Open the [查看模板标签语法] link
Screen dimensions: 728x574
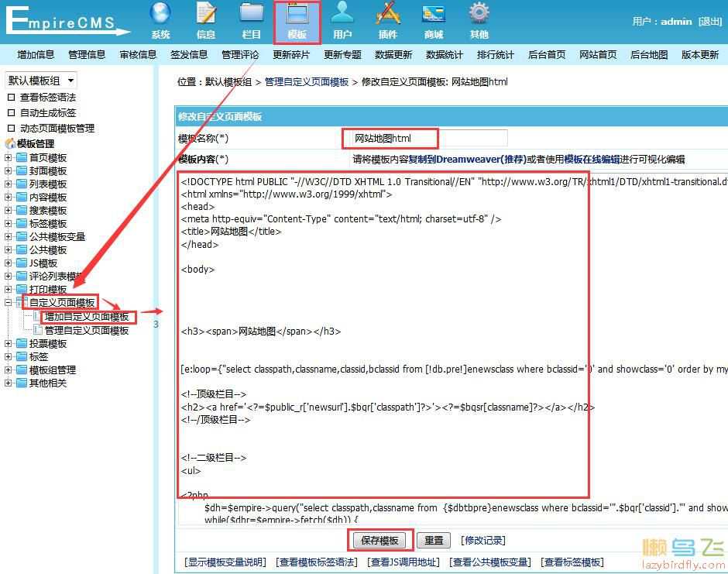317,562
